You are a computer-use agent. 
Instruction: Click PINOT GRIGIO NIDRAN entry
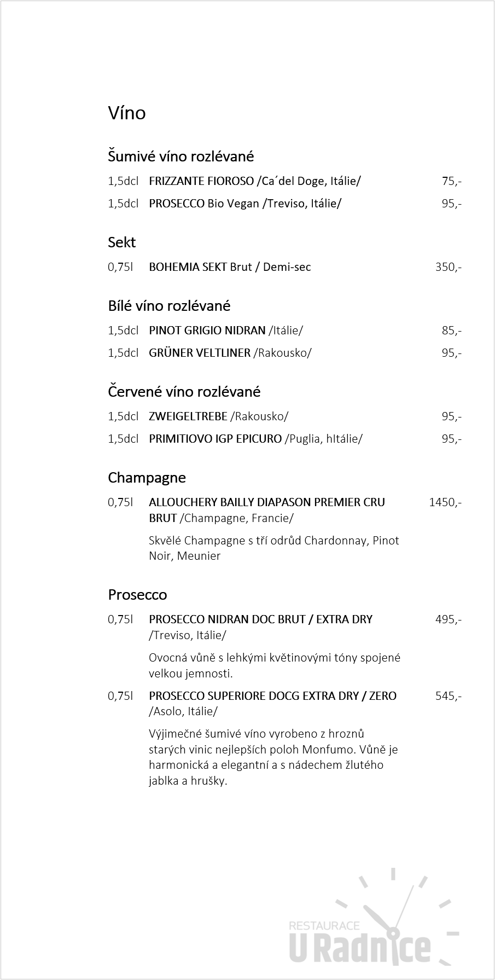pos(207,330)
